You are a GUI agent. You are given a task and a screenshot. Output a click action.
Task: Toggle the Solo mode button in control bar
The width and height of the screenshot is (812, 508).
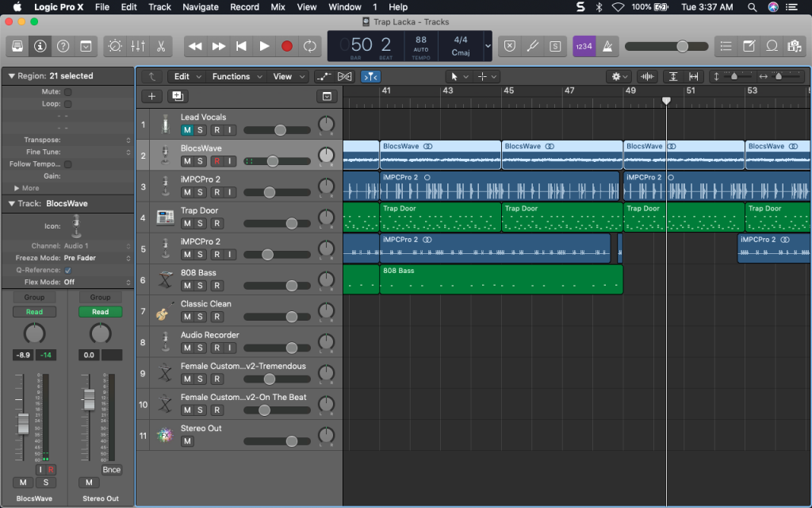tap(555, 46)
